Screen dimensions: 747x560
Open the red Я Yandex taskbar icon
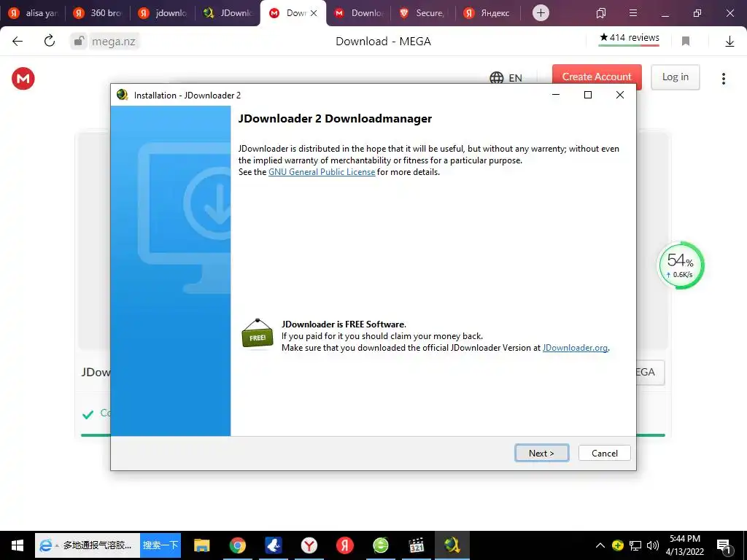click(345, 545)
